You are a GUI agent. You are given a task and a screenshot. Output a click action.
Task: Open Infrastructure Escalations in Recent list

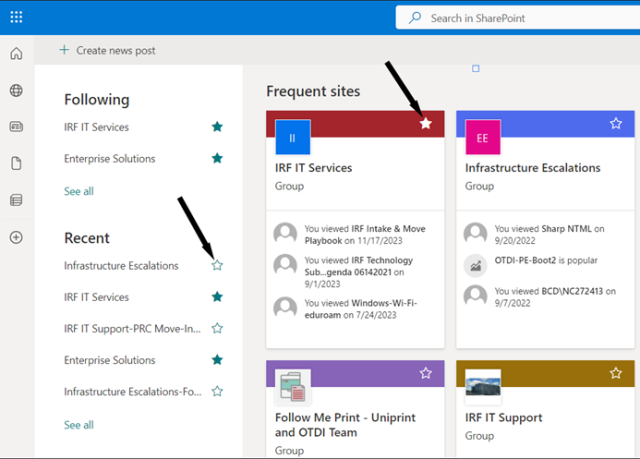[121, 266]
